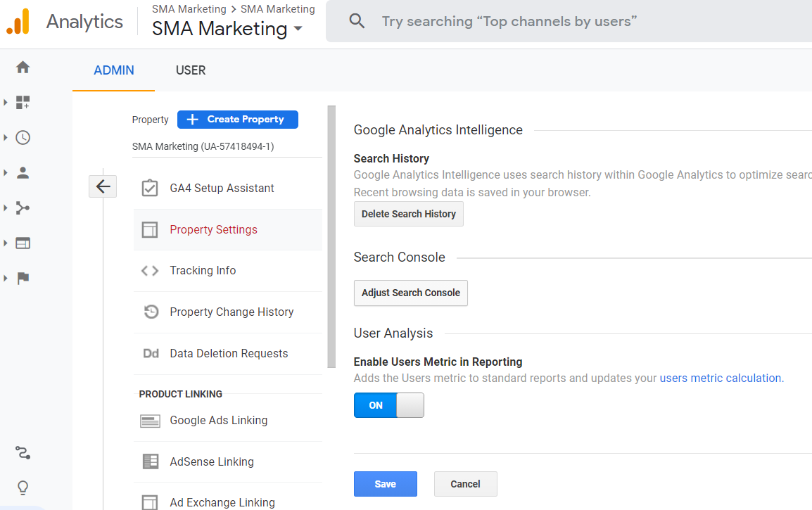Open Acquisition icon in left sidebar
Image resolution: width=812 pixels, height=510 pixels.
click(x=23, y=208)
